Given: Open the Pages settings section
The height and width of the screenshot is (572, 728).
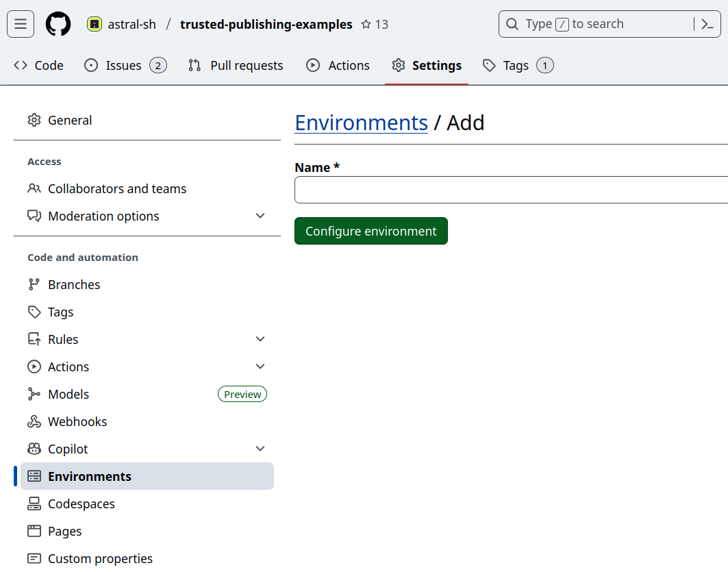Looking at the screenshot, I should tap(65, 531).
